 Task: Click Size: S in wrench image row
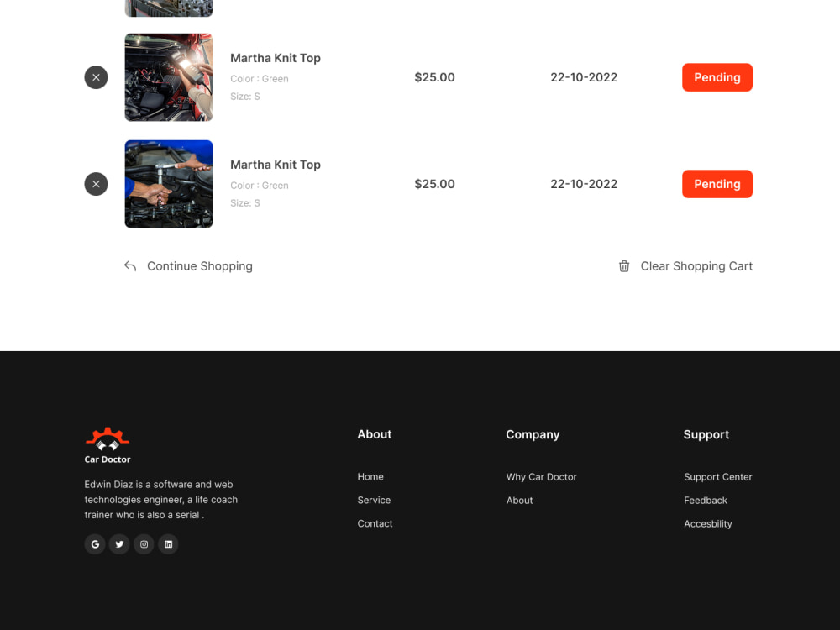[x=244, y=203]
